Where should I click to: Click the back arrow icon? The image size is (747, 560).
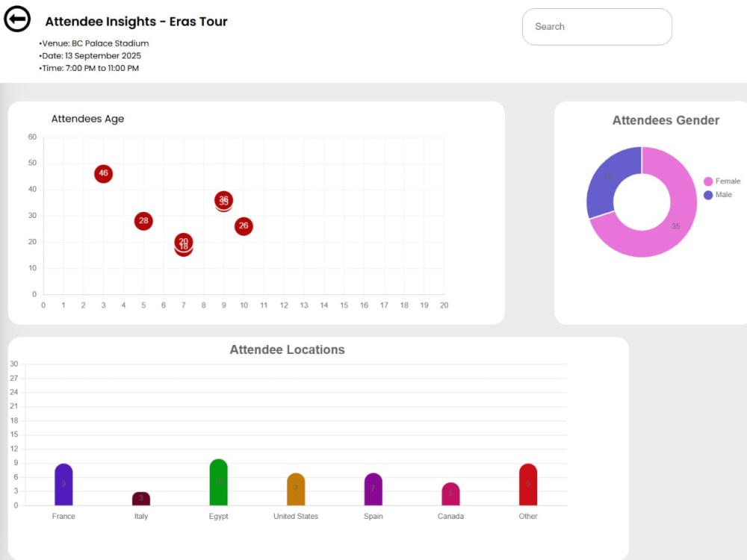coord(17,19)
